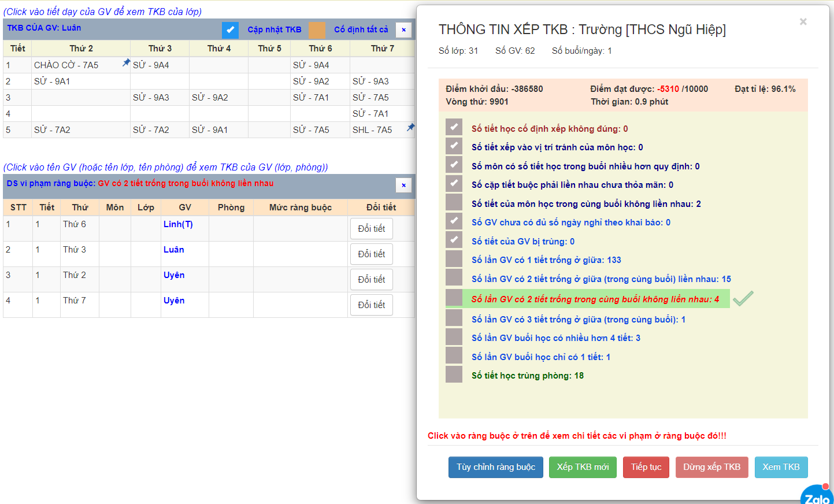Click Đổi tiết for teacher Linh(T)

coord(371,229)
